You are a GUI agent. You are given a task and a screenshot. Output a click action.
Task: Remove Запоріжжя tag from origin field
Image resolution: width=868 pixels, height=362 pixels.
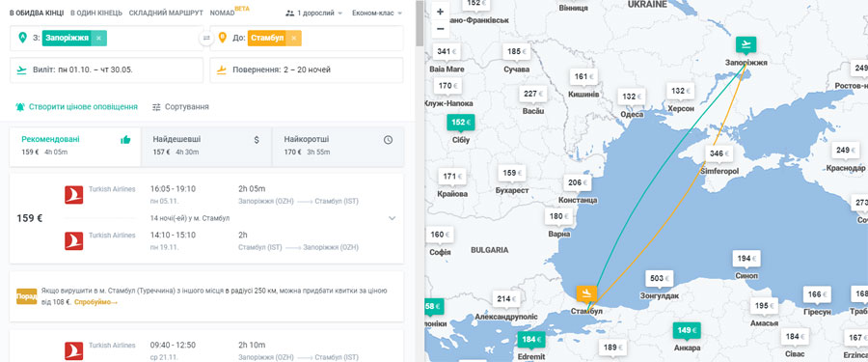(98, 38)
